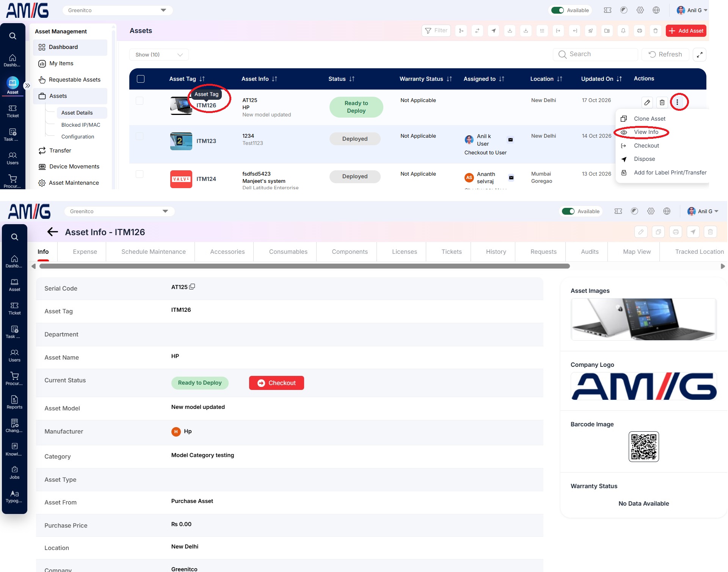Open the Greenitco company dropdown in upper header
This screenshot has height=572, width=728.
pyautogui.click(x=118, y=10)
